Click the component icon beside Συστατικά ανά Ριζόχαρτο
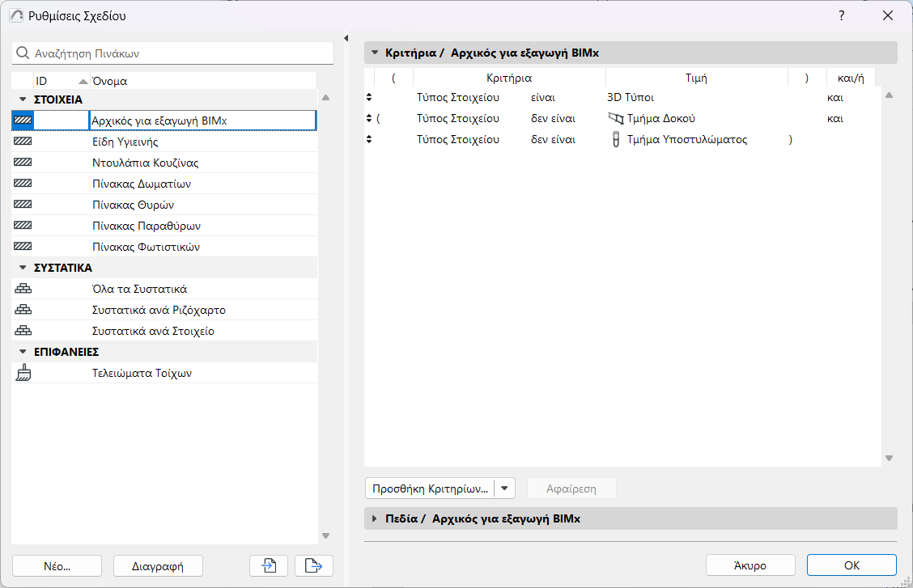 pos(23,310)
